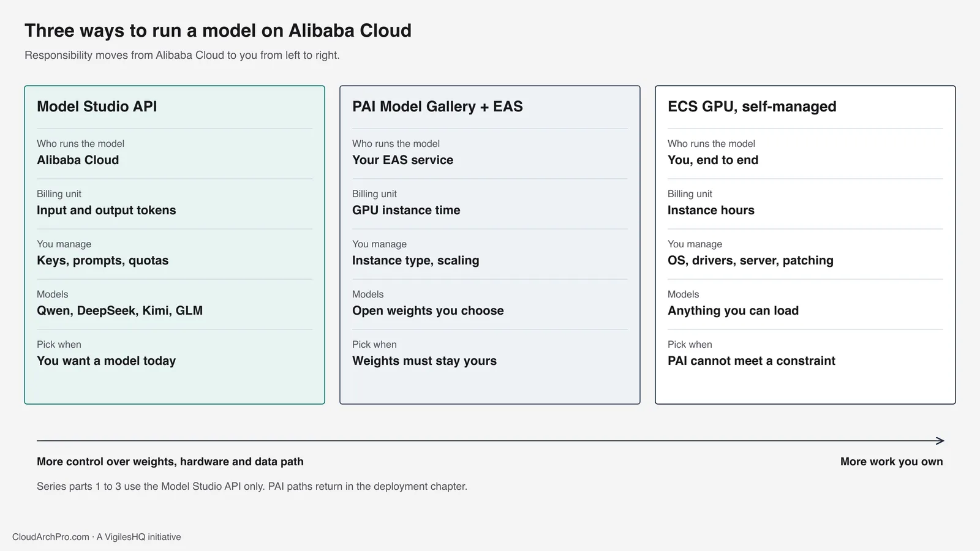Image resolution: width=980 pixels, height=551 pixels.
Task: Click 'Alibaba Cloud' under Who runs the model
Action: (x=78, y=160)
